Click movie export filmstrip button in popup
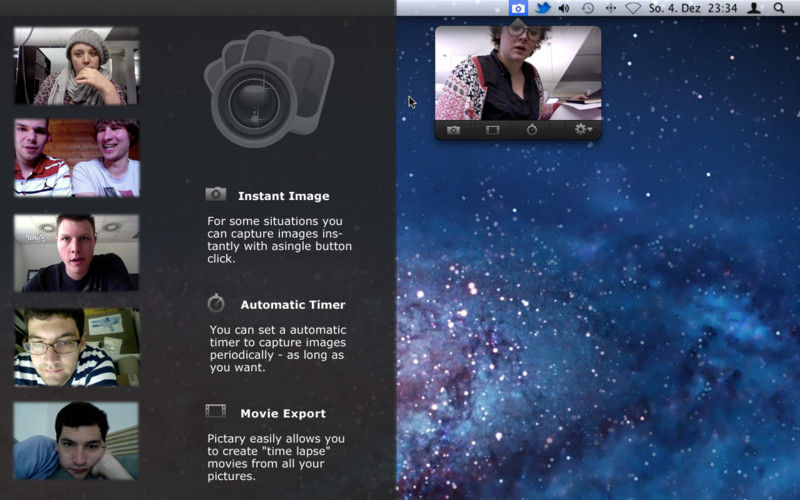Screen dimensions: 800x500 click(x=492, y=130)
